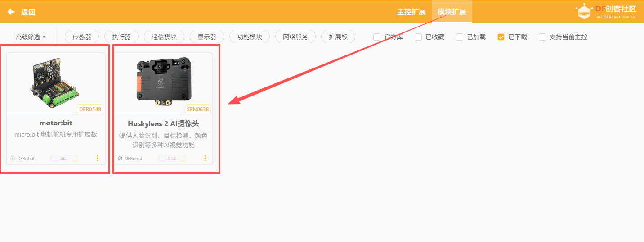Screen dimensions: 644x242
Task: Click DFRobot home icon on motor:bit card
Action: 13,159
